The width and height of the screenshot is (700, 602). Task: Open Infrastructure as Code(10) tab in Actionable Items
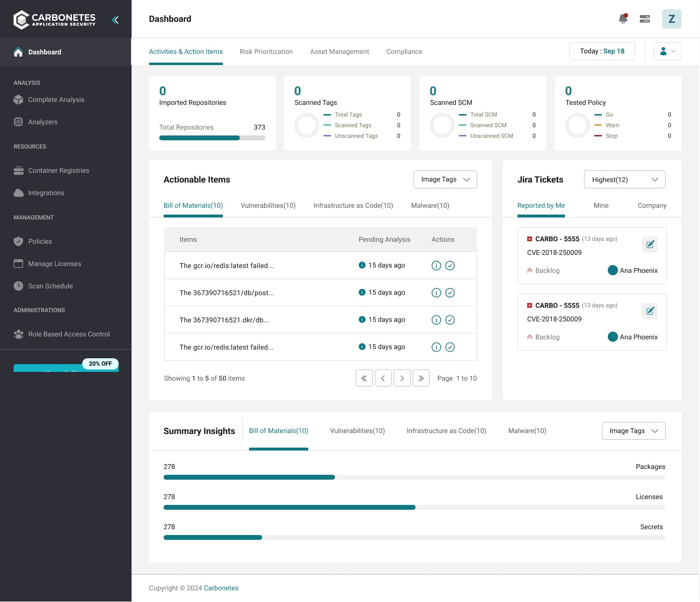click(x=353, y=206)
